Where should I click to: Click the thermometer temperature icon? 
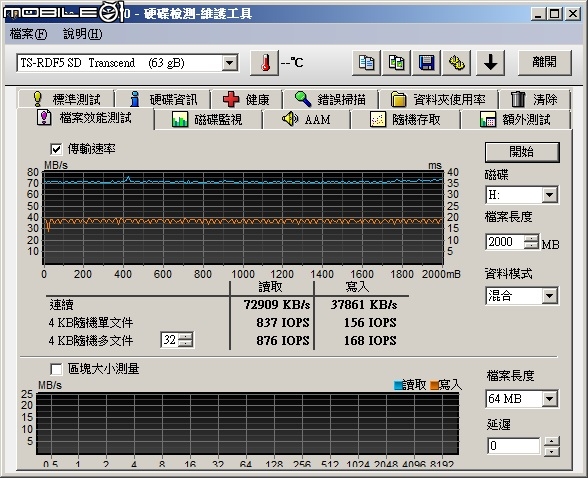click(265, 63)
